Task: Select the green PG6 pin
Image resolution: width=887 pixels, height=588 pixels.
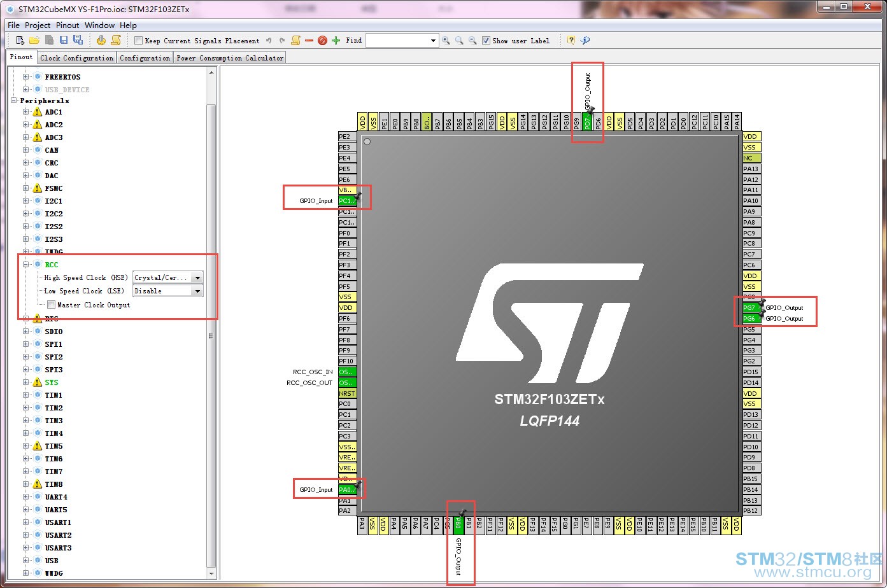Action: [x=752, y=319]
